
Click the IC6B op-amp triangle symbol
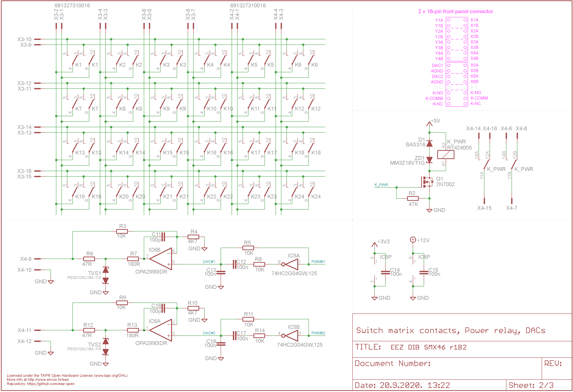(x=161, y=259)
